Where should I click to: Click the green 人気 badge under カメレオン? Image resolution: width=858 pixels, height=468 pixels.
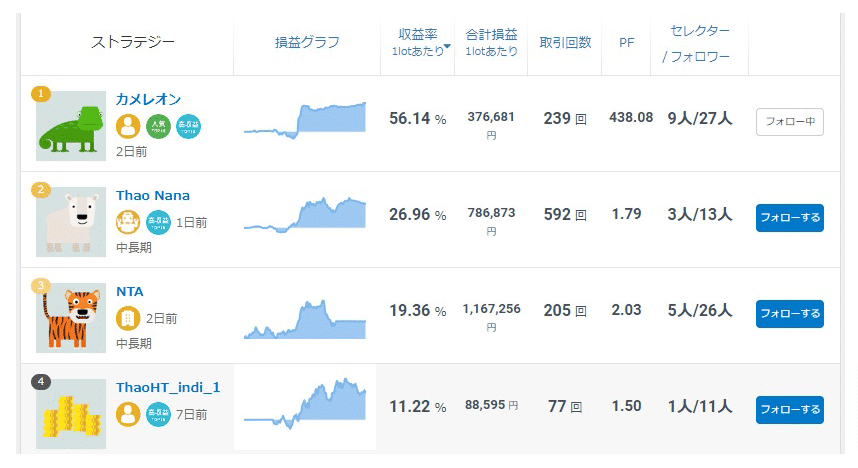point(158,126)
